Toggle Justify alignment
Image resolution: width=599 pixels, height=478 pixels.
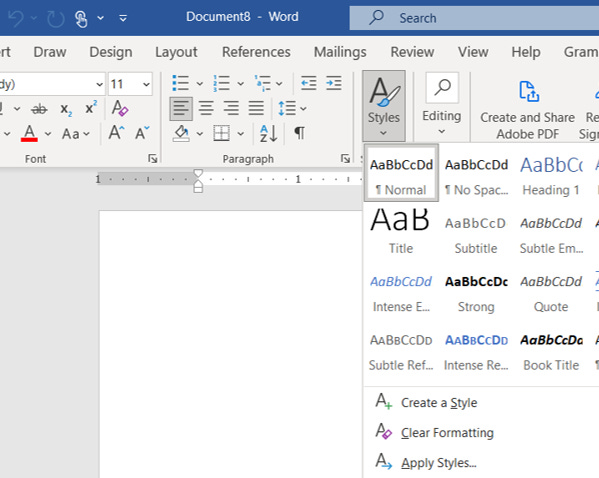pyautogui.click(x=256, y=109)
